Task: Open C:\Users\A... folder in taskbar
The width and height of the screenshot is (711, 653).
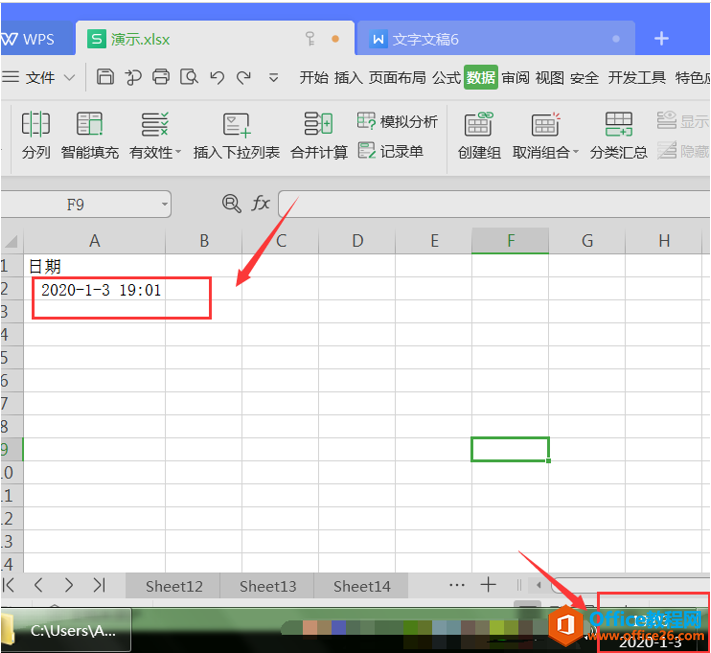Action: click(66, 630)
